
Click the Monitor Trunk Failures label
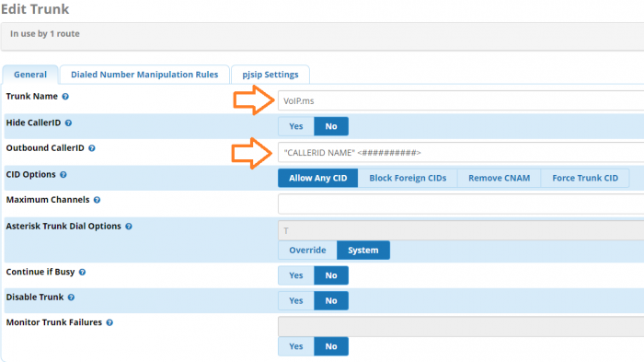53,322
